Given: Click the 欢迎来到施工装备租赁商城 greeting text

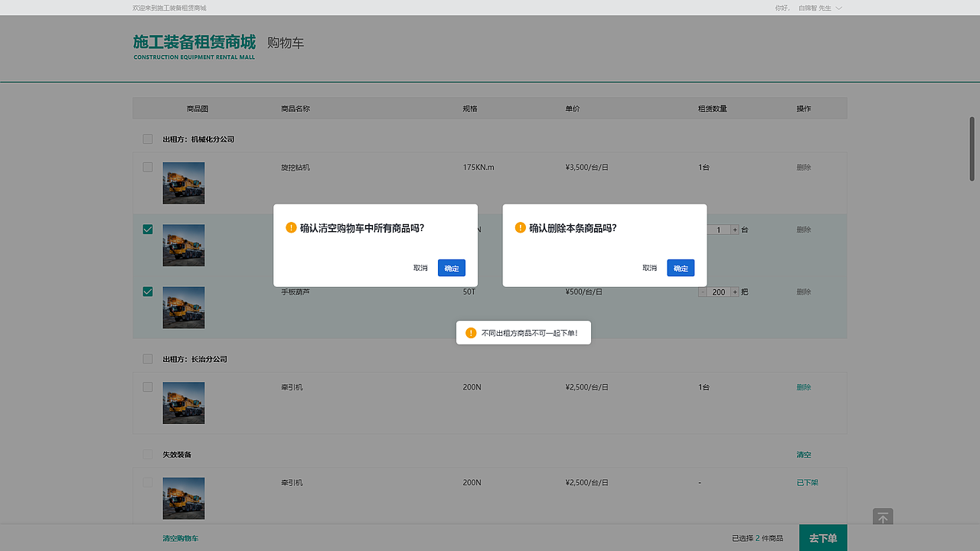Looking at the screenshot, I should pyautogui.click(x=169, y=8).
